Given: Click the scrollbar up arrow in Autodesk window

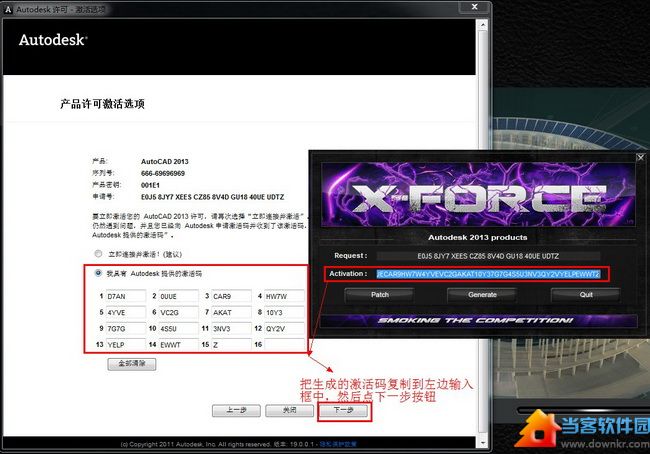Looking at the screenshot, I should (x=483, y=24).
